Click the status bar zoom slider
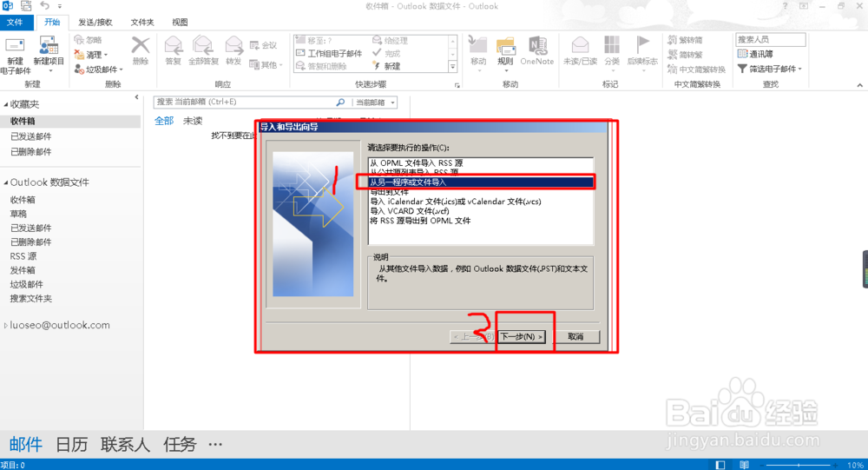This screenshot has width=868, height=470. [x=799, y=465]
